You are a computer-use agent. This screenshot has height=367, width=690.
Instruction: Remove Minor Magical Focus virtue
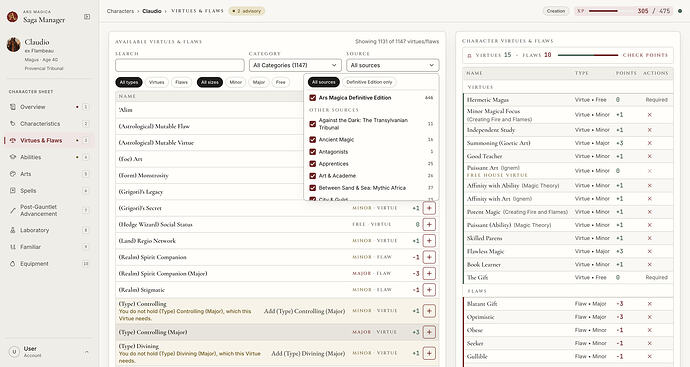click(x=650, y=115)
